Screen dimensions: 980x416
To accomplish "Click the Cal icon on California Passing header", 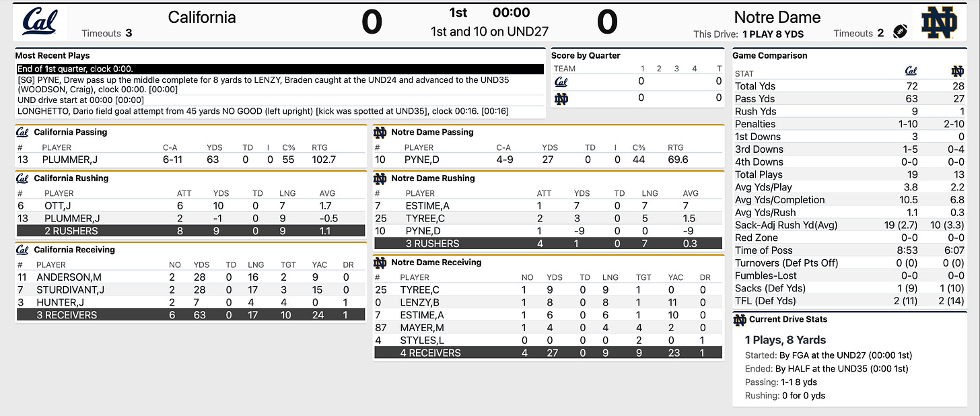I will pos(21,133).
